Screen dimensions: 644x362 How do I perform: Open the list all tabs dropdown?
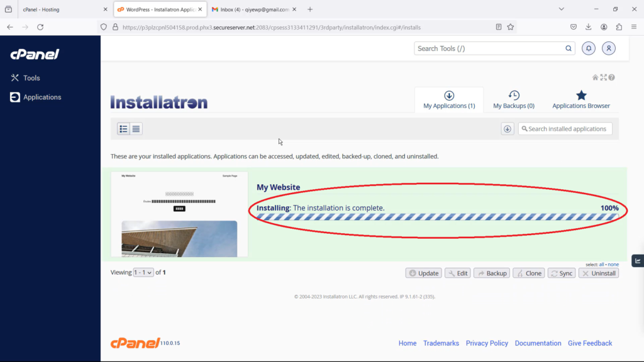coord(562,9)
